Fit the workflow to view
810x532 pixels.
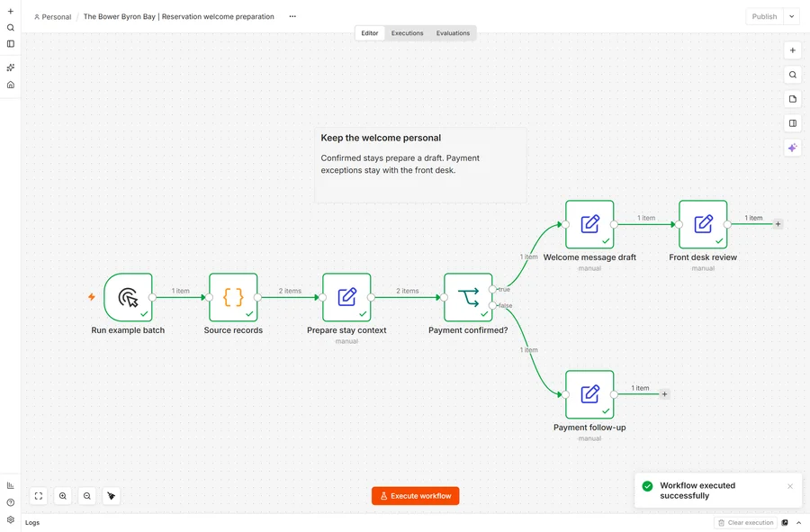[x=39, y=496]
